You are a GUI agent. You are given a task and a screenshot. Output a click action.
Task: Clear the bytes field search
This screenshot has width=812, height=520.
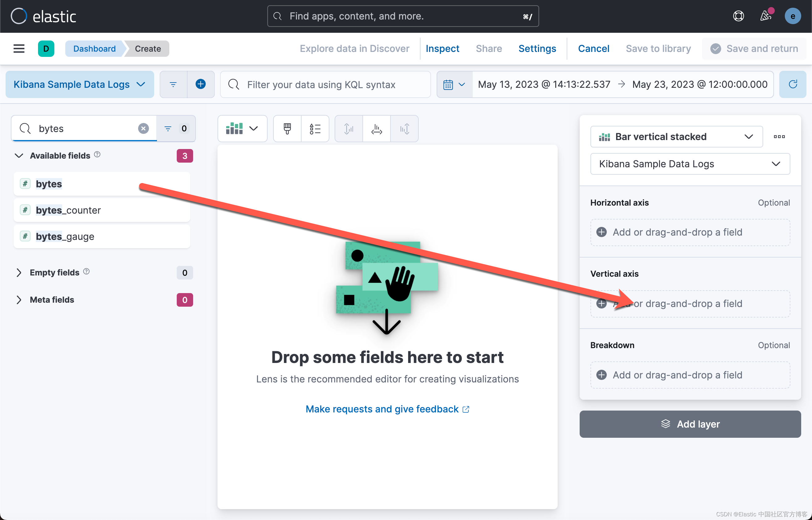(x=143, y=128)
